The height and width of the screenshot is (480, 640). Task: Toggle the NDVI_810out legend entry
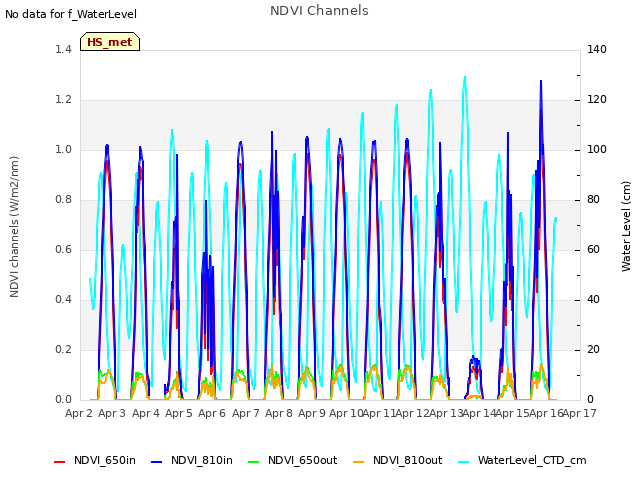[x=397, y=460]
